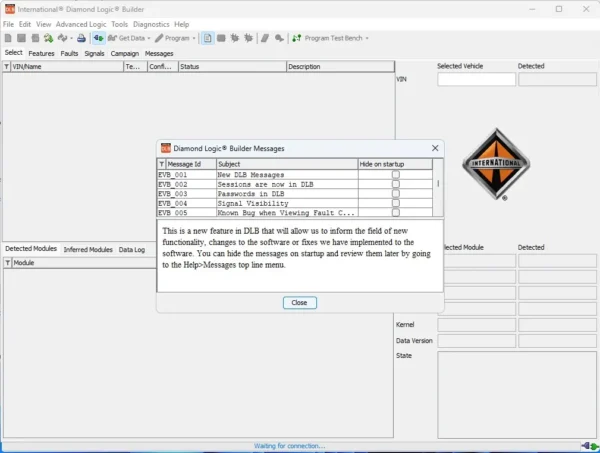600x453 pixels.
Task: Open the File menu
Action: [8, 24]
